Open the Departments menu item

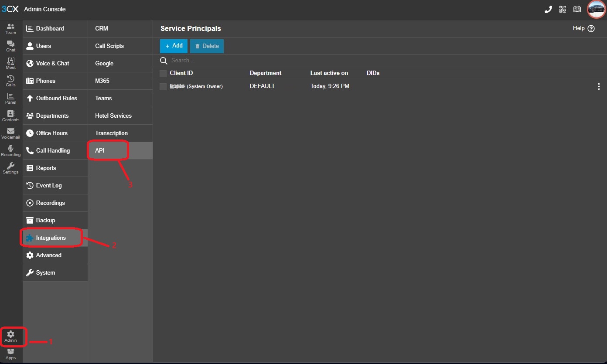point(55,116)
